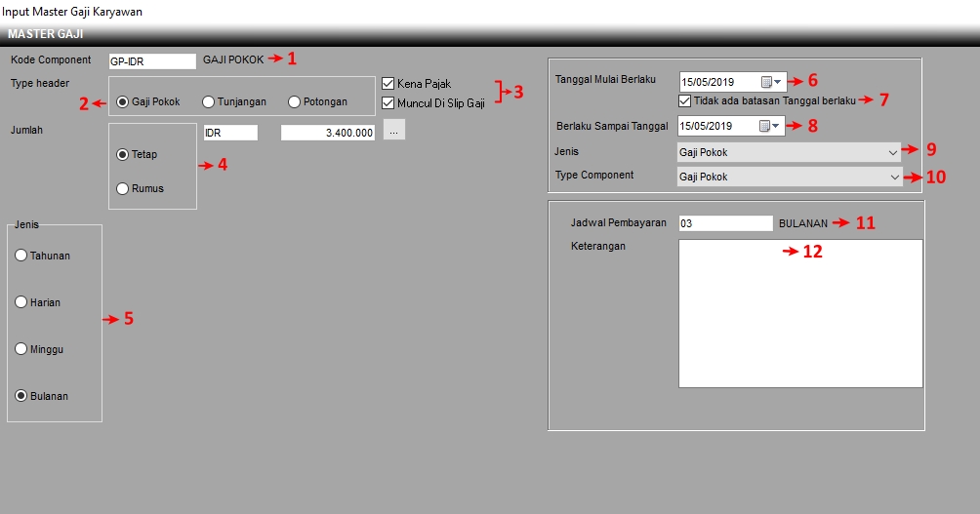Click the ellipsis button beside amount

393,132
